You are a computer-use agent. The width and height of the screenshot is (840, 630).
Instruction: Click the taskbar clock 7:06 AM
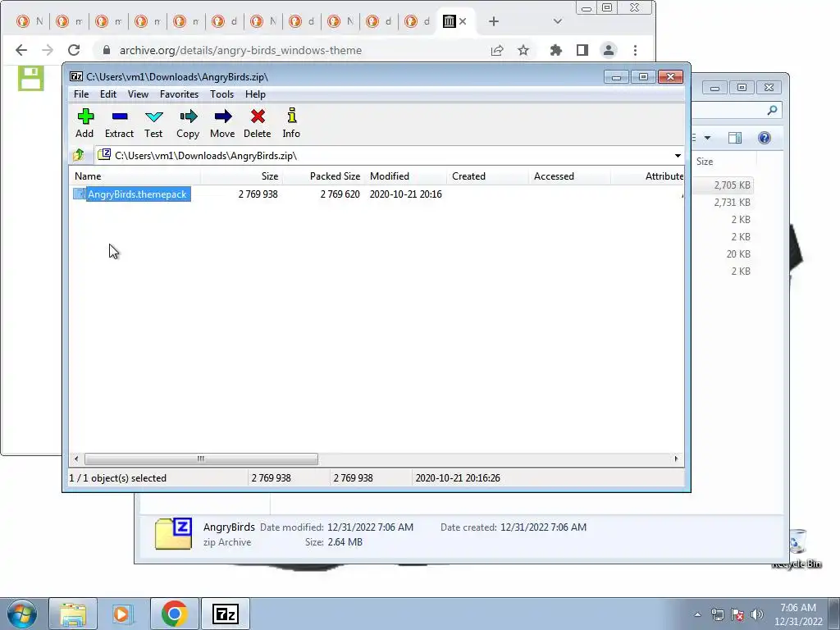pyautogui.click(x=797, y=614)
